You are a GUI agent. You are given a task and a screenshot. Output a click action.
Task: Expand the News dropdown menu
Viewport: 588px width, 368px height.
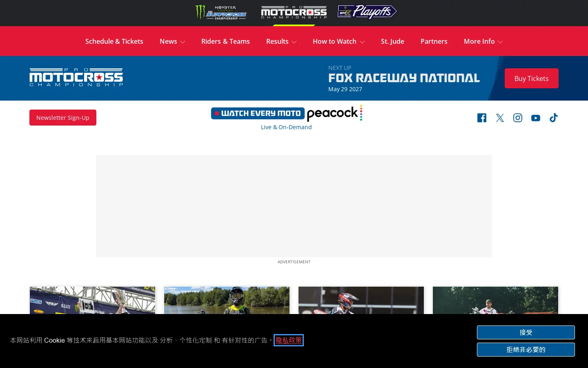pos(172,41)
